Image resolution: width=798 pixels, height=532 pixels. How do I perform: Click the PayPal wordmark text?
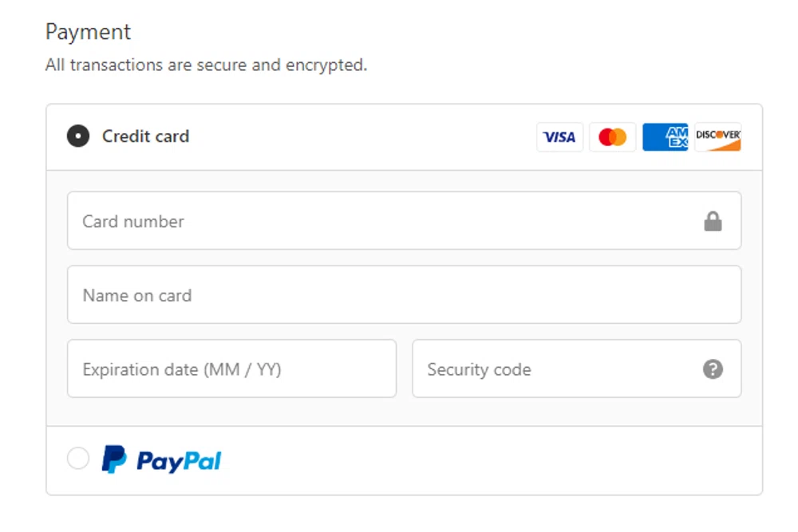coord(179,461)
